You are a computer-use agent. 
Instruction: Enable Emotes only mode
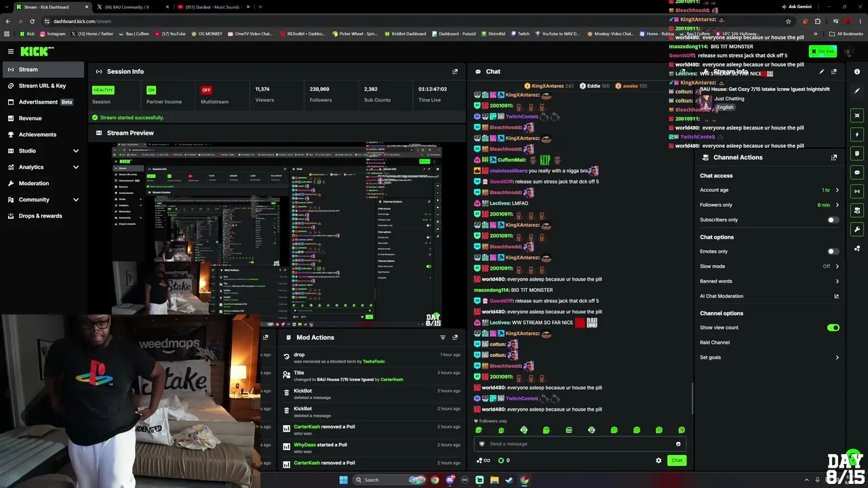pos(833,251)
